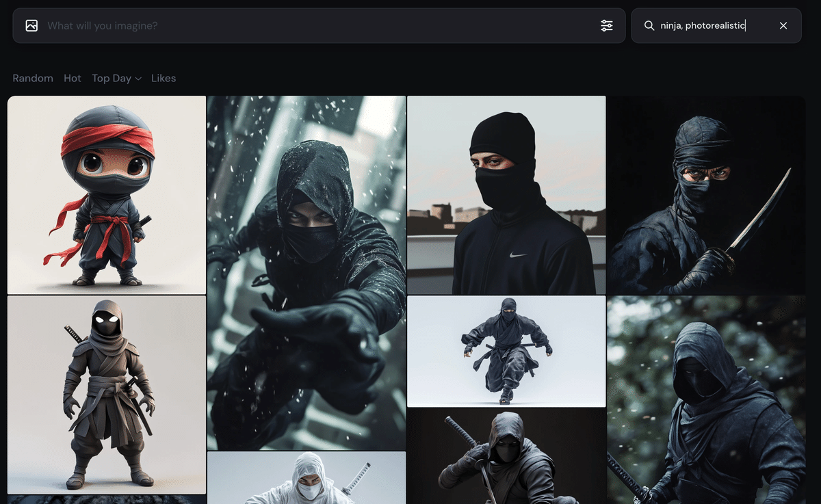Open the white-clad ninja image
Viewport: 821px width, 504px height.
click(x=307, y=477)
